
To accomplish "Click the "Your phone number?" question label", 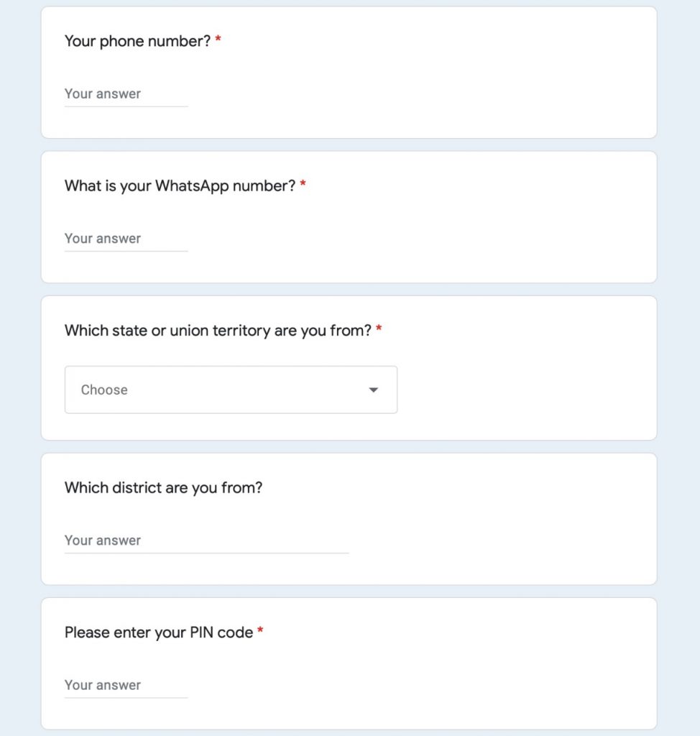I will [x=137, y=41].
